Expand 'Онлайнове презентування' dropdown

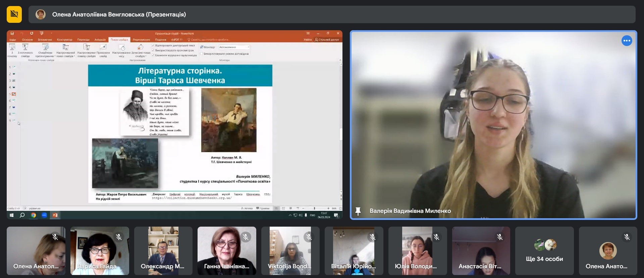click(54, 56)
